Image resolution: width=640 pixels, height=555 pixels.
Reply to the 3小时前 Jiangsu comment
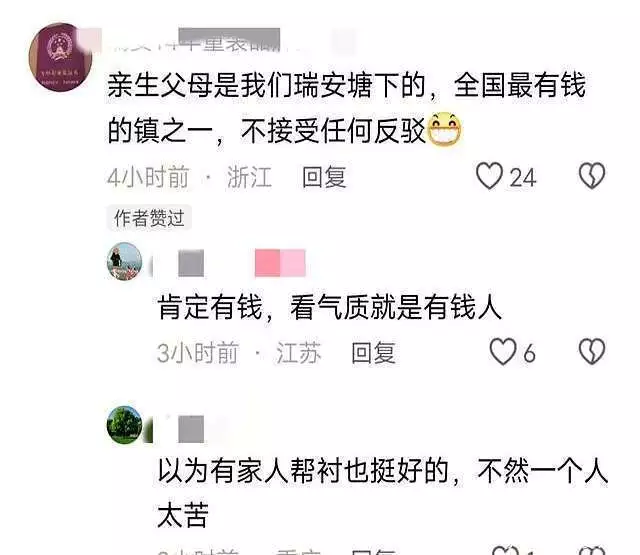point(373,353)
